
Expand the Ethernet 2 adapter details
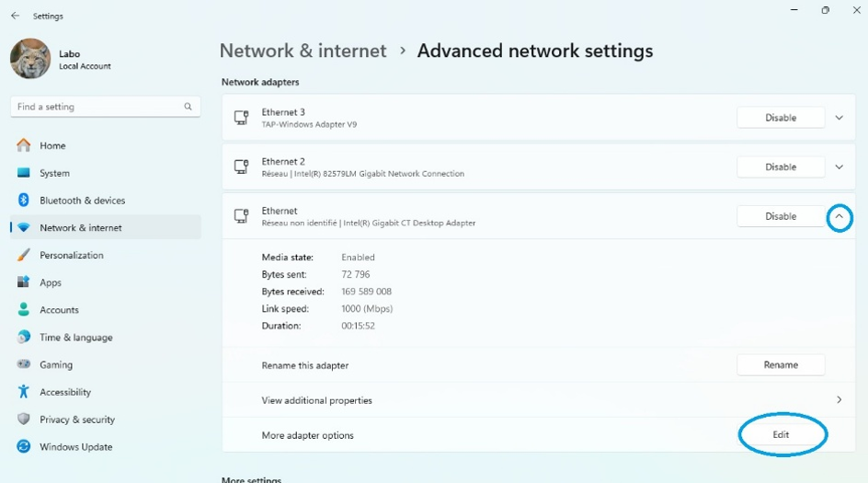pyautogui.click(x=839, y=167)
